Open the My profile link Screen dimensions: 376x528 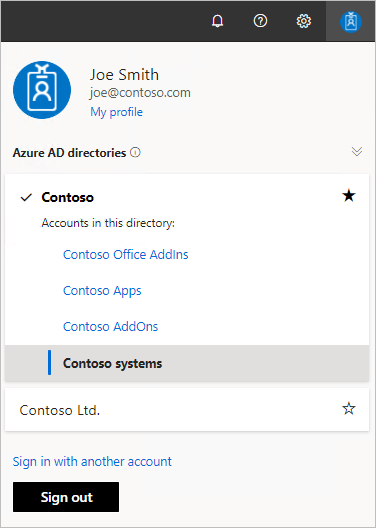coord(116,112)
